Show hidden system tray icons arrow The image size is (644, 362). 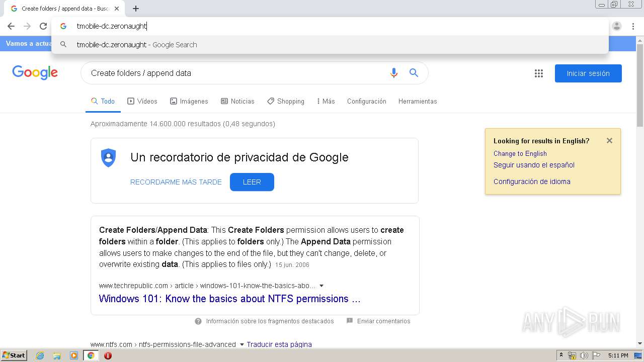(x=561, y=355)
